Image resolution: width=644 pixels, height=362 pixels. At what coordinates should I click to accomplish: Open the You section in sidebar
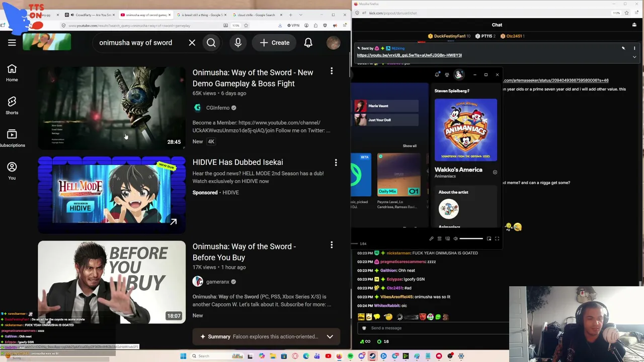coord(12,171)
